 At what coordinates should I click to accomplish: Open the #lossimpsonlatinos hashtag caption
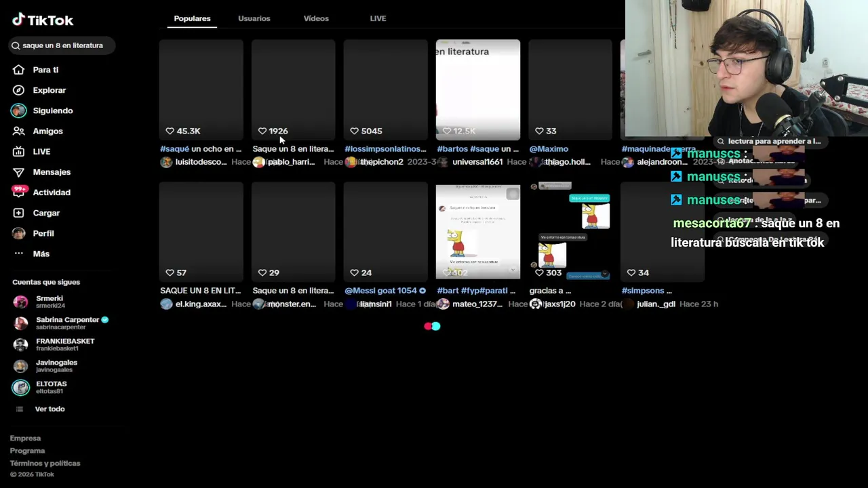point(385,149)
